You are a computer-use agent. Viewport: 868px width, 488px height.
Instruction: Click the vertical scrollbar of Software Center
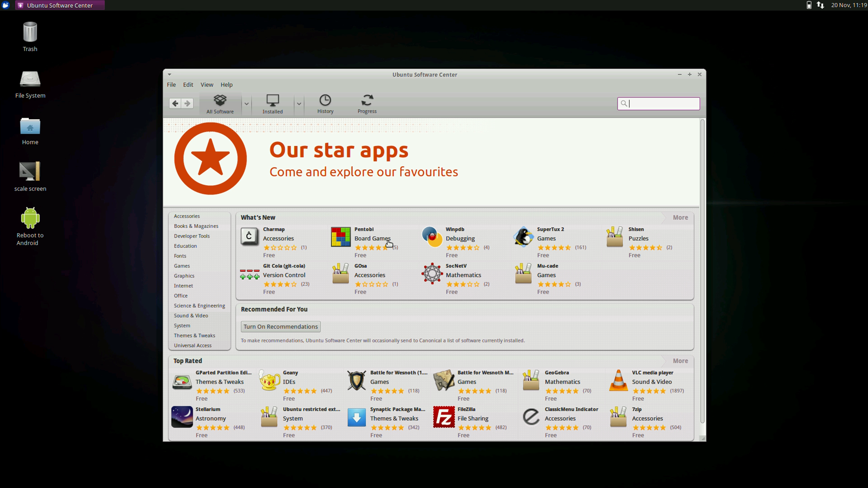(x=702, y=271)
